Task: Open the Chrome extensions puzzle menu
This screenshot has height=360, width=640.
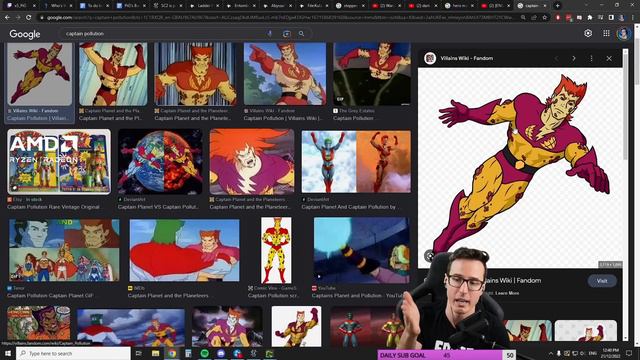Action: [x=590, y=18]
